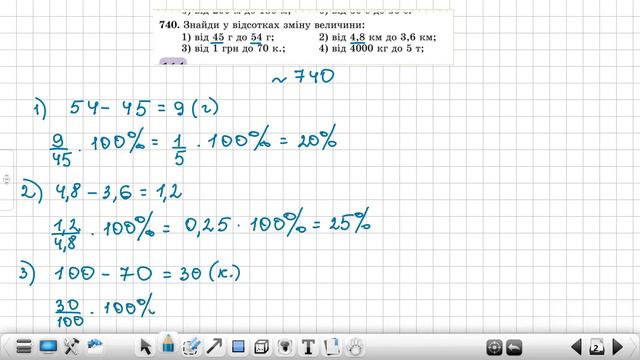Viewport: 640px width, 360px height.
Task: Open the pages sheets icon
Action: pyautogui.click(x=332, y=347)
